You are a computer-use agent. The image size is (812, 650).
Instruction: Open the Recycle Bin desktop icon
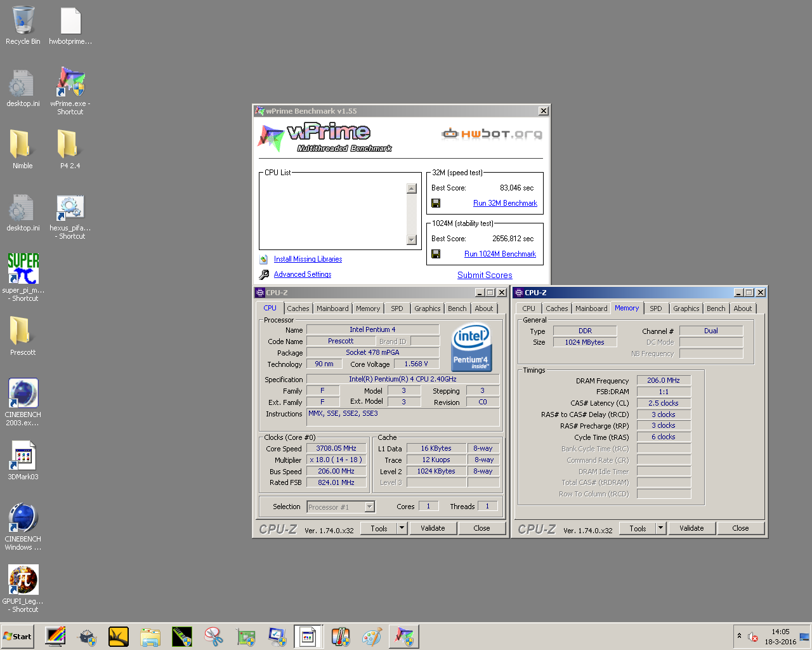click(23, 25)
